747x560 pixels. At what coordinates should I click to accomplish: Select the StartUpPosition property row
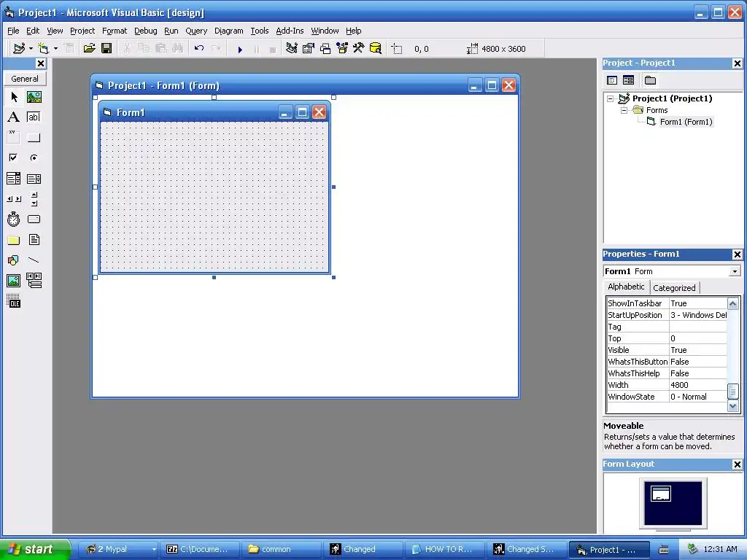coord(667,315)
